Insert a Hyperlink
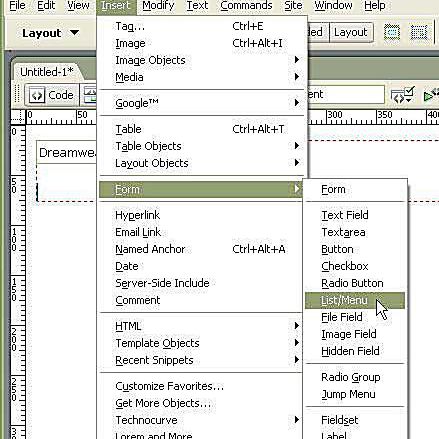The image size is (439, 439). pyautogui.click(x=202, y=215)
